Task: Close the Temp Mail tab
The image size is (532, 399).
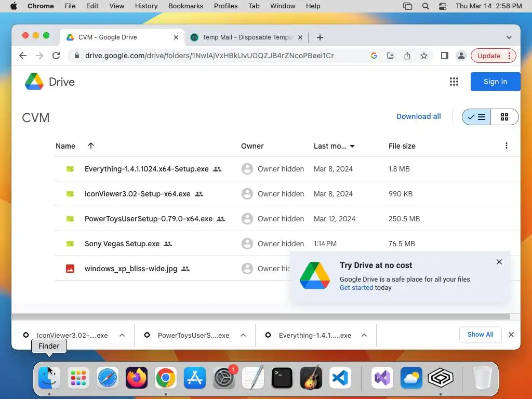Action: 300,37
